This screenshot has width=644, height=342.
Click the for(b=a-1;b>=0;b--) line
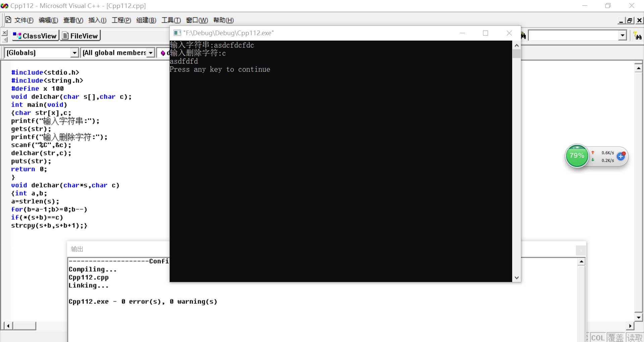point(49,209)
